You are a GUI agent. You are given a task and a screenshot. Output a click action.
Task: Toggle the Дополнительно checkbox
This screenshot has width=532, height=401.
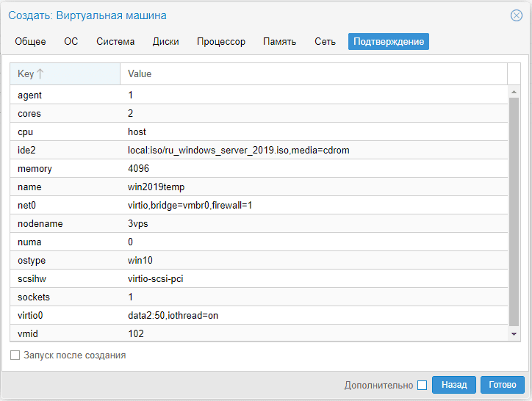[x=422, y=385]
